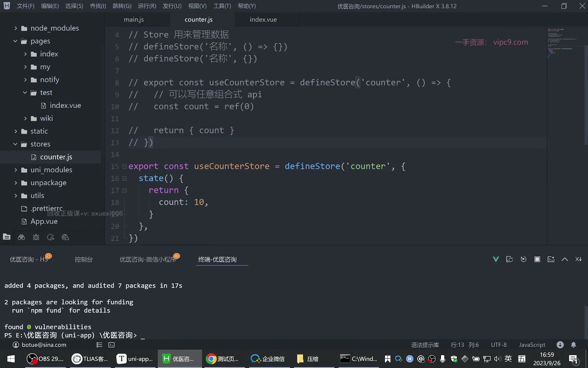This screenshot has width=588, height=368.
Task: Click the download update arrow icon
Action: [x=560, y=345]
